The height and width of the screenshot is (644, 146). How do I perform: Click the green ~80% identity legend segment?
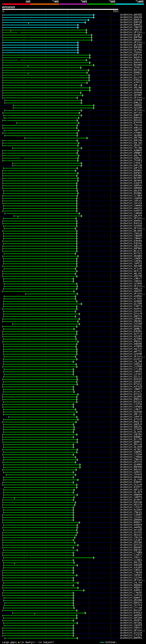pyautogui.click(x=101, y=4)
